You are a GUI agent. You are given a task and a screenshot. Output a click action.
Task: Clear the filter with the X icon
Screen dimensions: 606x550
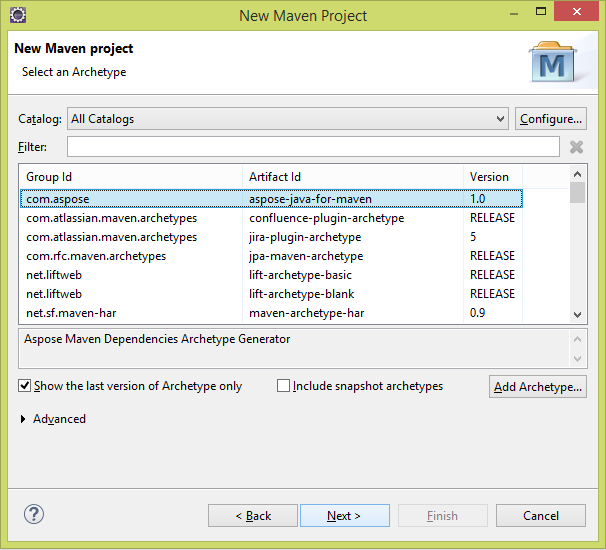[576, 147]
